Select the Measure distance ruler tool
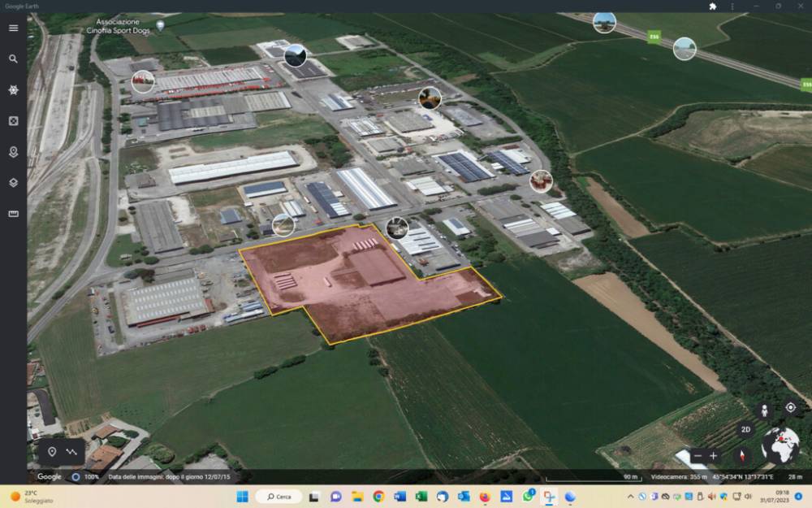The height and width of the screenshot is (508, 812). 13,214
